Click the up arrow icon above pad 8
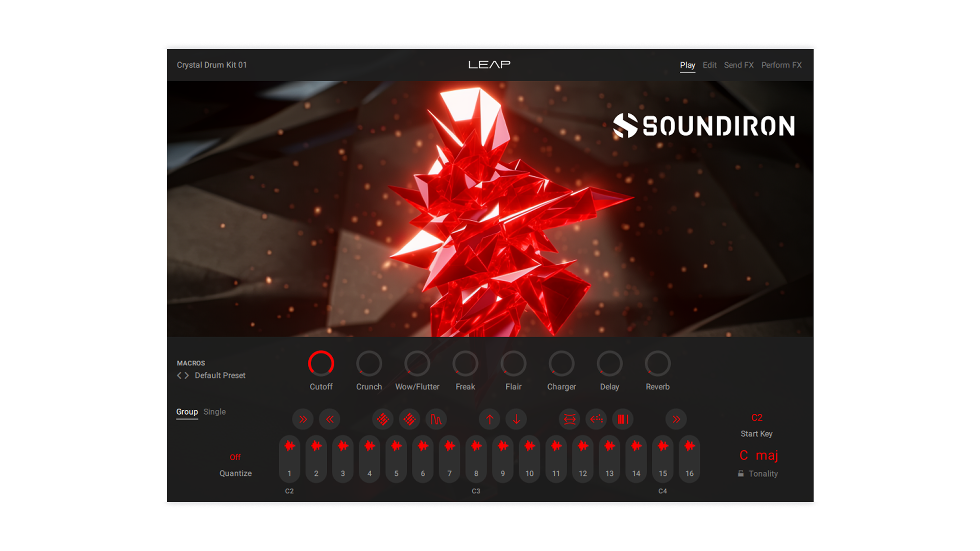The width and height of the screenshot is (980, 551). coord(489,419)
